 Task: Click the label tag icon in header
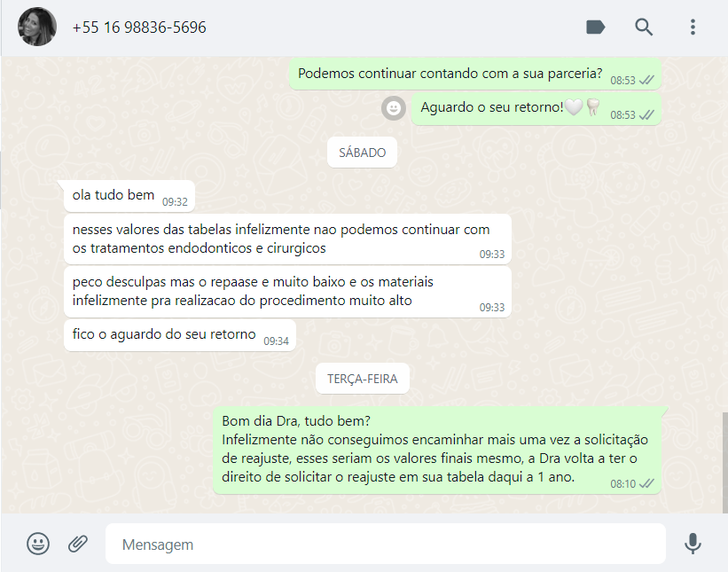596,27
